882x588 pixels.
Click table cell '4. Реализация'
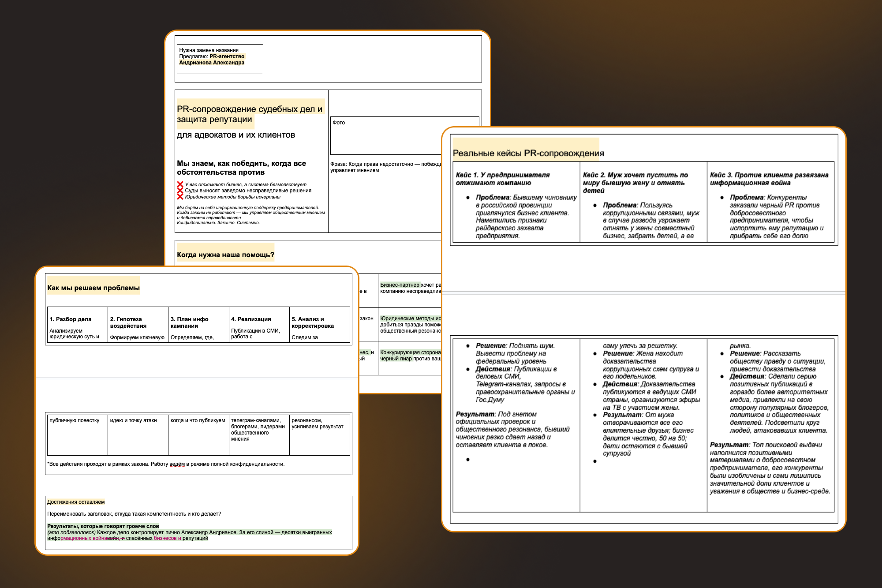pos(259,325)
